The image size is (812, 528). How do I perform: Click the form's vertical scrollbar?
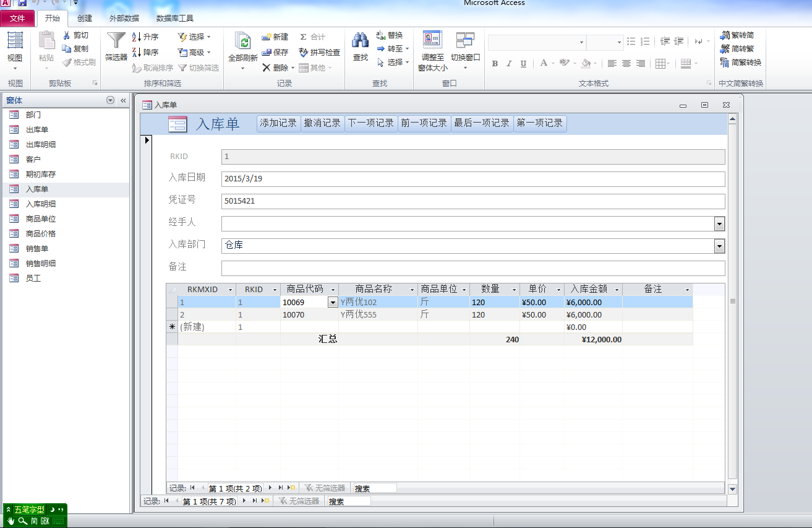point(732,301)
